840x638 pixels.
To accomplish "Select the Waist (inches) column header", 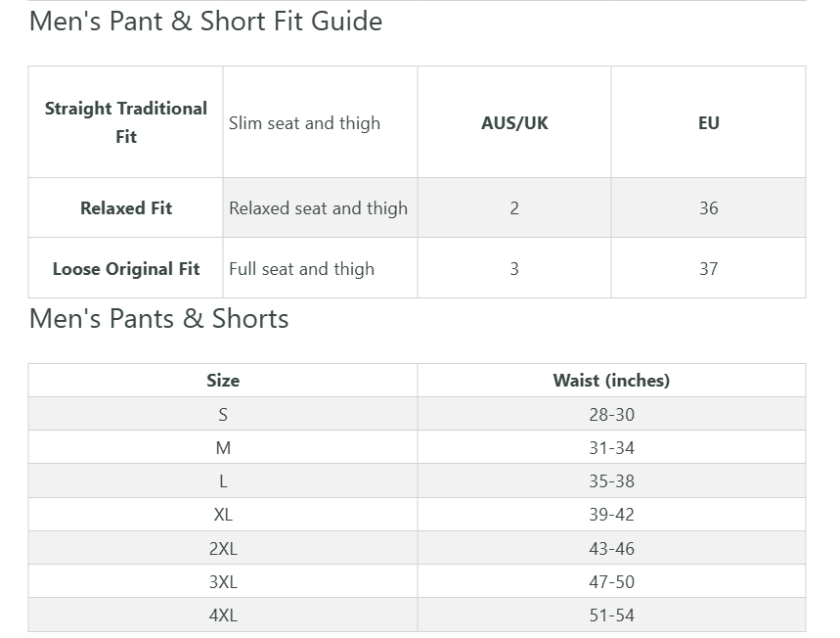I will (611, 381).
